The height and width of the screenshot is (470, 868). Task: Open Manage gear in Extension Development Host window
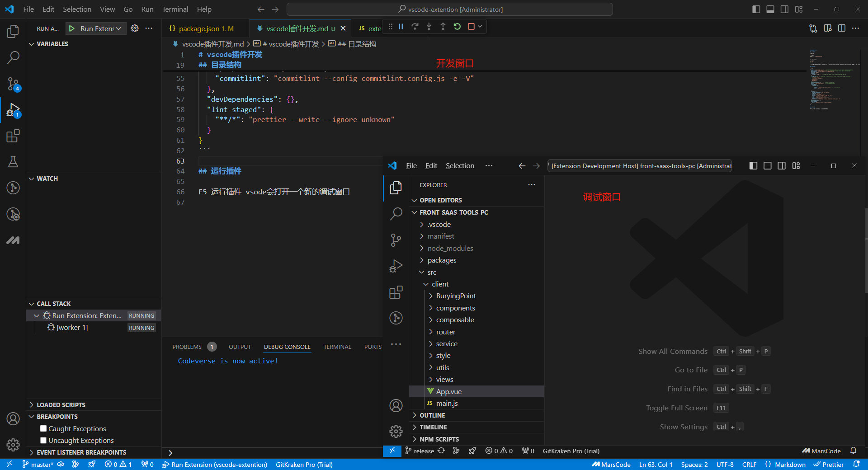[396, 432]
